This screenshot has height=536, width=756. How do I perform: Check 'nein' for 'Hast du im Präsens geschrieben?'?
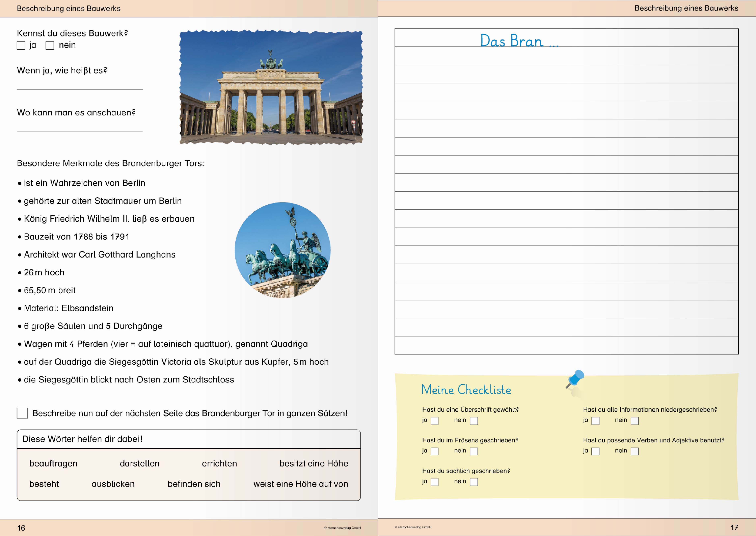click(x=474, y=451)
